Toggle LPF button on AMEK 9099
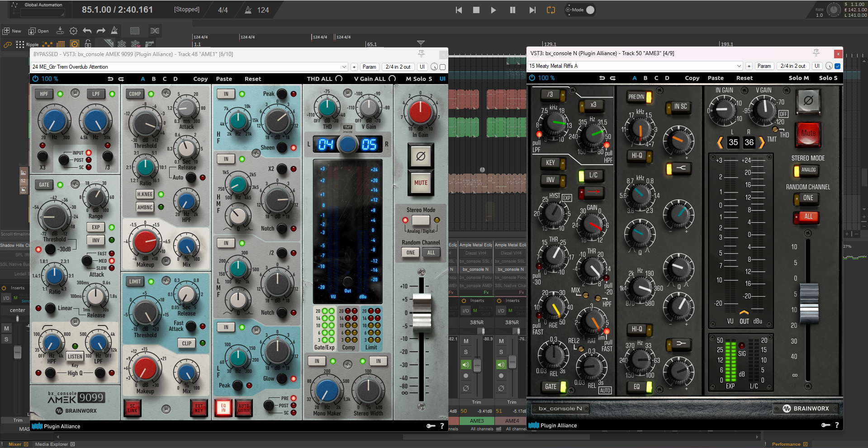 click(x=96, y=94)
